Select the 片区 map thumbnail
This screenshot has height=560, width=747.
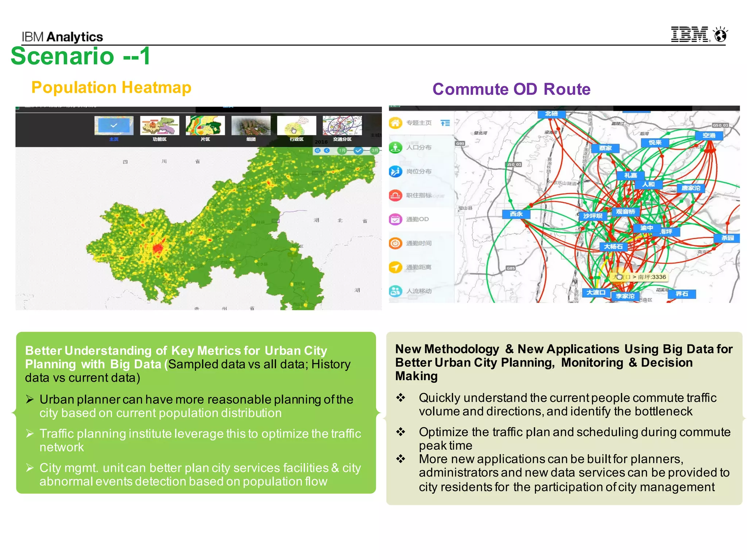205,126
